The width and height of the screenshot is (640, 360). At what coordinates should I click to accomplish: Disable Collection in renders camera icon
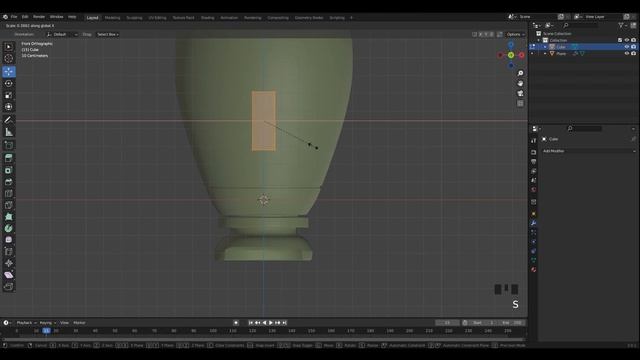(633, 40)
